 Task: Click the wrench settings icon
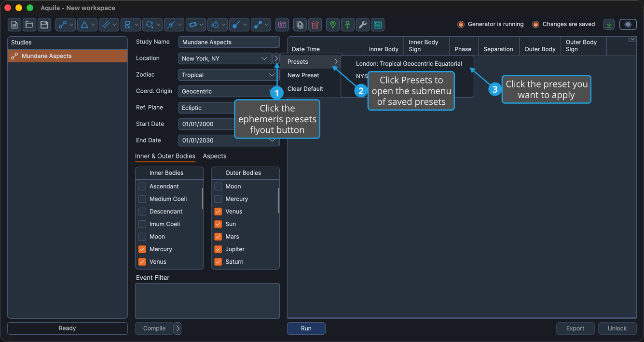pyautogui.click(x=363, y=25)
